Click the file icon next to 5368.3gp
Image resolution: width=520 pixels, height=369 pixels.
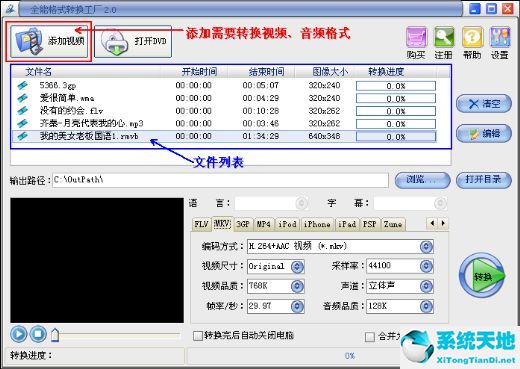[22, 85]
